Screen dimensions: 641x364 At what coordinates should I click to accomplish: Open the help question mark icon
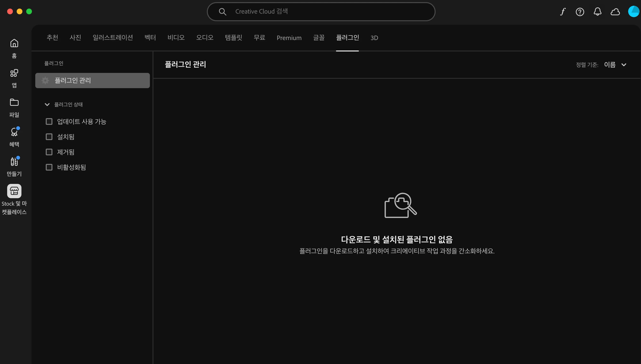[x=580, y=12]
